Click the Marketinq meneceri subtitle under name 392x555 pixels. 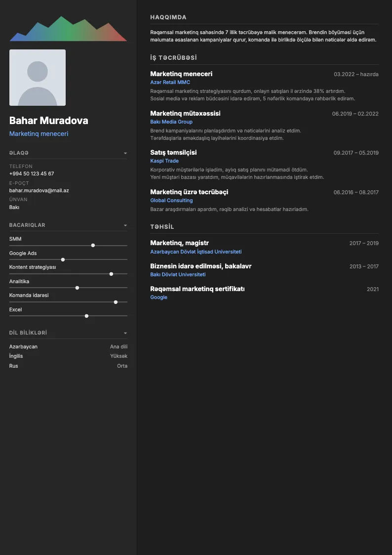tap(39, 134)
